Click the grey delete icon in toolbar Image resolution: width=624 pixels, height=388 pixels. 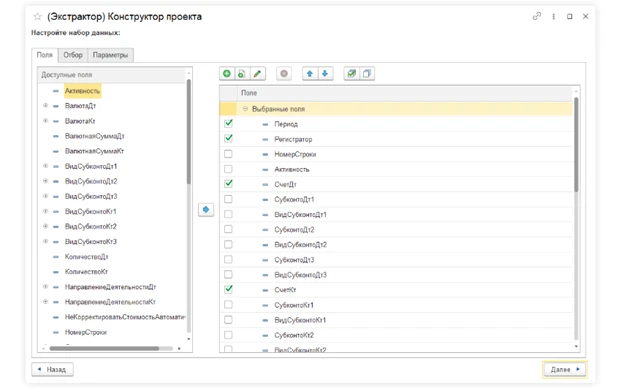pyautogui.click(x=284, y=74)
